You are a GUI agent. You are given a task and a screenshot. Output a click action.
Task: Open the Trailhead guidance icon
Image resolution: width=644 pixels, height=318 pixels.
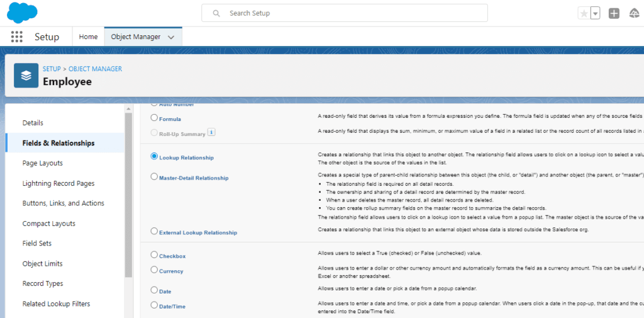[x=634, y=14]
